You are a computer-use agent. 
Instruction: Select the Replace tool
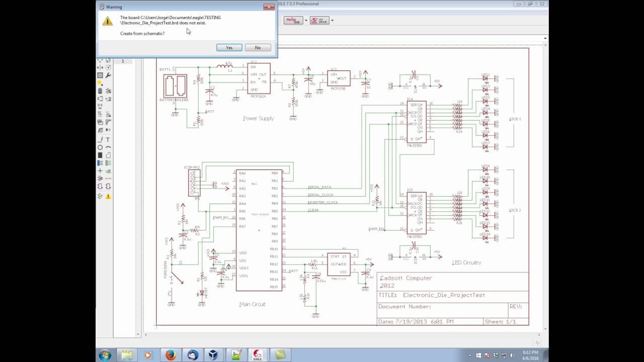coord(108,99)
